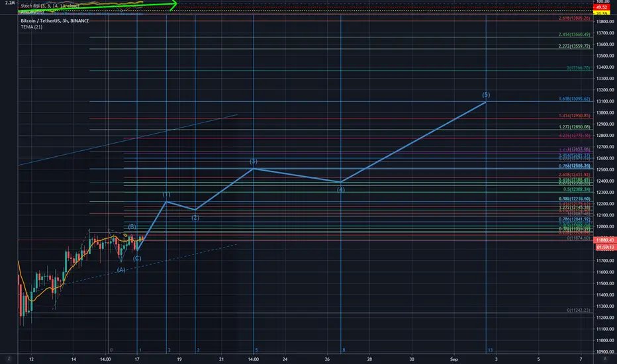
Task: Select the TEMA (21) indicator legend
Action: click(32, 26)
